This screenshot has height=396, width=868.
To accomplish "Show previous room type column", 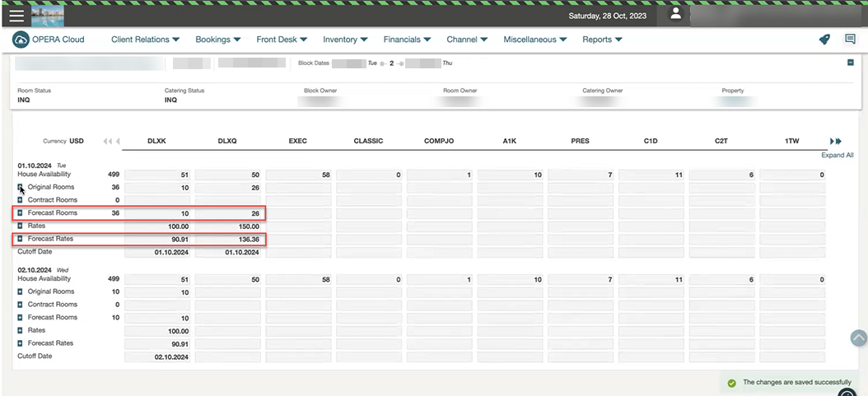I will coord(118,142).
